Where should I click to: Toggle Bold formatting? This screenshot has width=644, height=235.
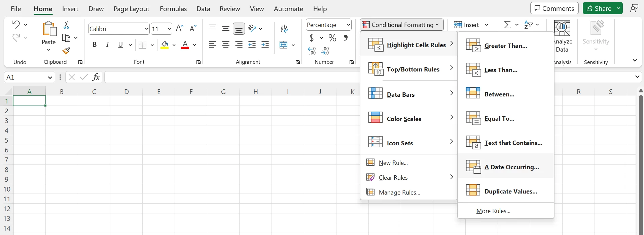click(95, 45)
